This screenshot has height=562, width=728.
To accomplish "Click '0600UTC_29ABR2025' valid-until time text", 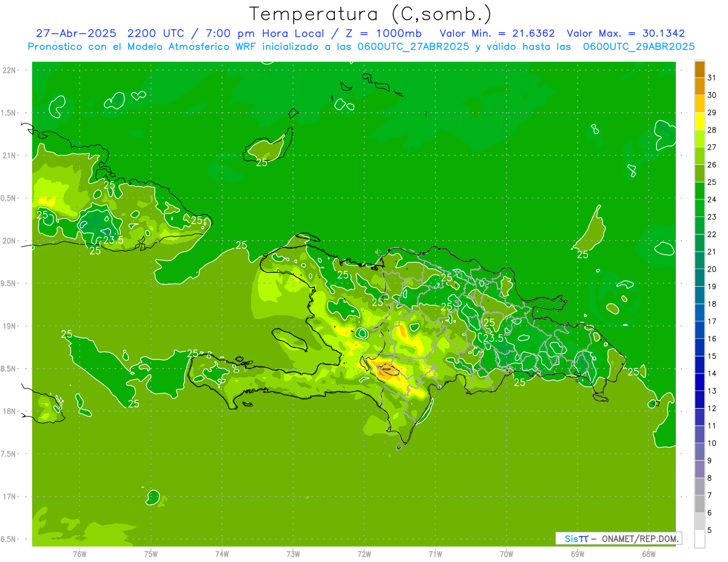I will 638,47.
